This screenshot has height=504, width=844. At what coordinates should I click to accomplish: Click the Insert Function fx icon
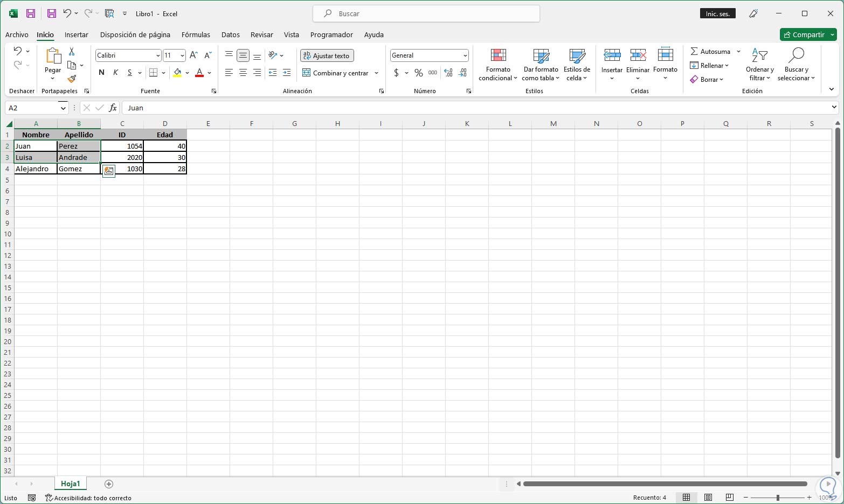coord(113,108)
